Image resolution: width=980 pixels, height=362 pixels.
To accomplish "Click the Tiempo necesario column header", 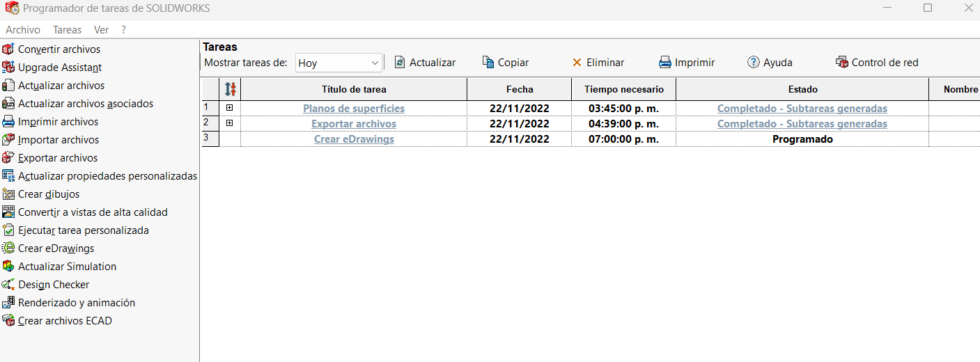I will tap(624, 89).
